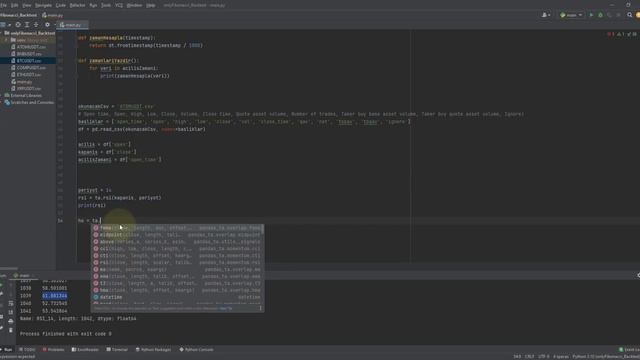Open the Code menu
This screenshot has width=640, height=360.
point(60,5)
